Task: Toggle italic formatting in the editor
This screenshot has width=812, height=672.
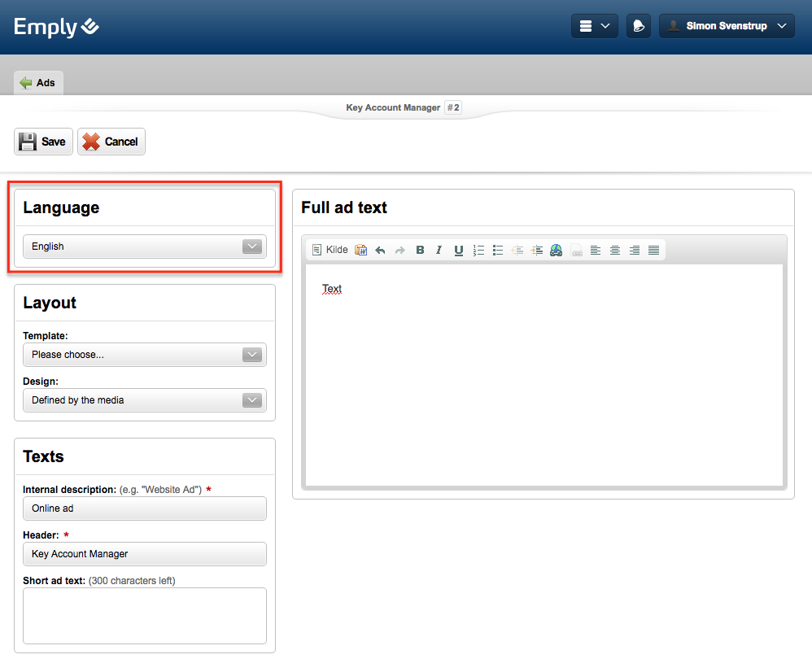Action: point(439,250)
